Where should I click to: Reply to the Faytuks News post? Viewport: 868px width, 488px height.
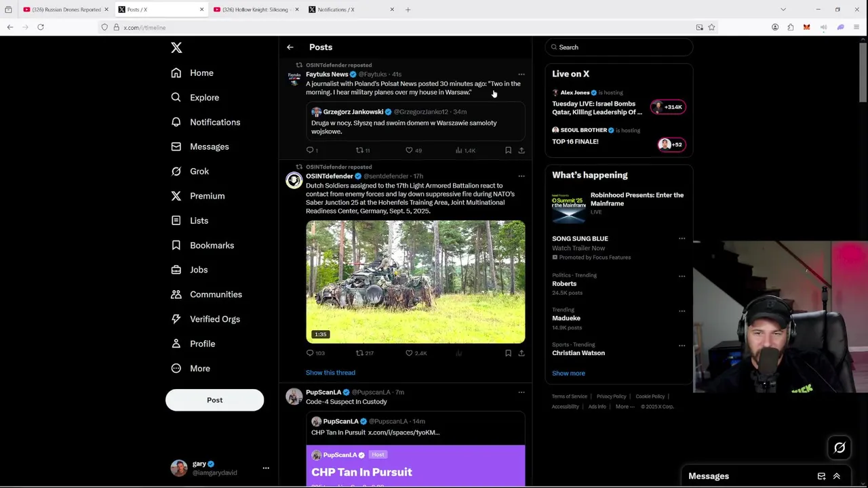point(311,150)
